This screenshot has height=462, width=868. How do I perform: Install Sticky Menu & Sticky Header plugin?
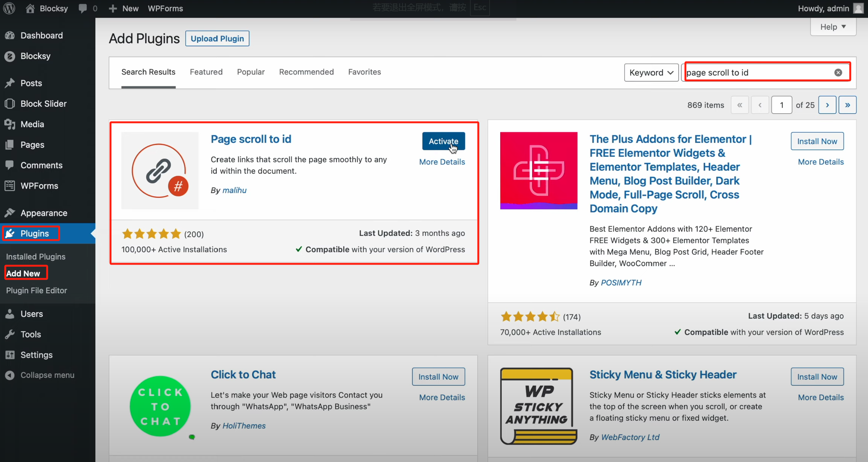click(x=817, y=377)
